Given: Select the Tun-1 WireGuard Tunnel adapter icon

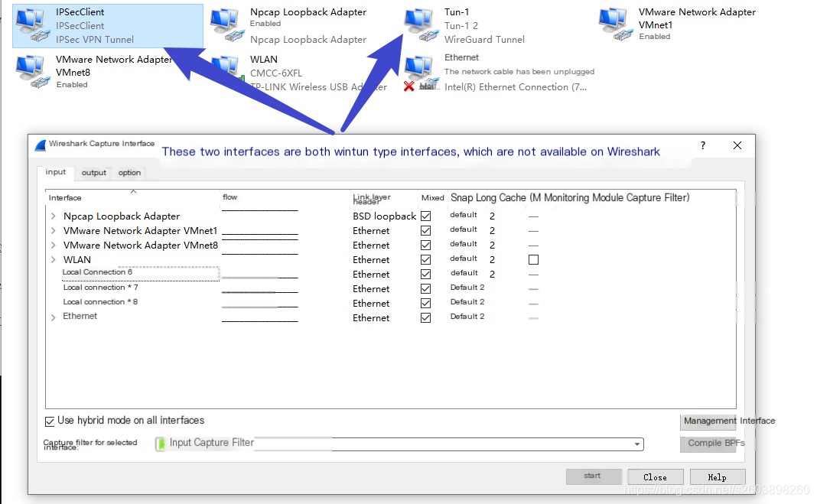Looking at the screenshot, I should point(422,24).
